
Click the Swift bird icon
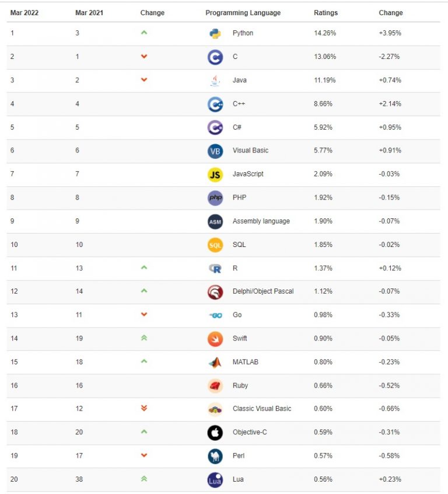click(x=215, y=339)
